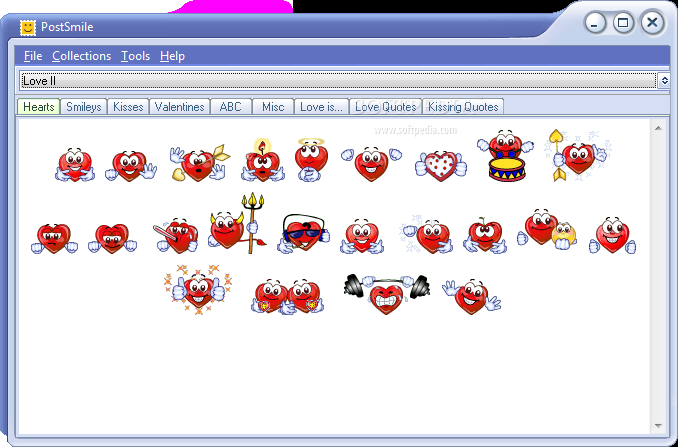This screenshot has height=447, width=678.
Task: Select the angel heart with halo
Action: pos(311,159)
